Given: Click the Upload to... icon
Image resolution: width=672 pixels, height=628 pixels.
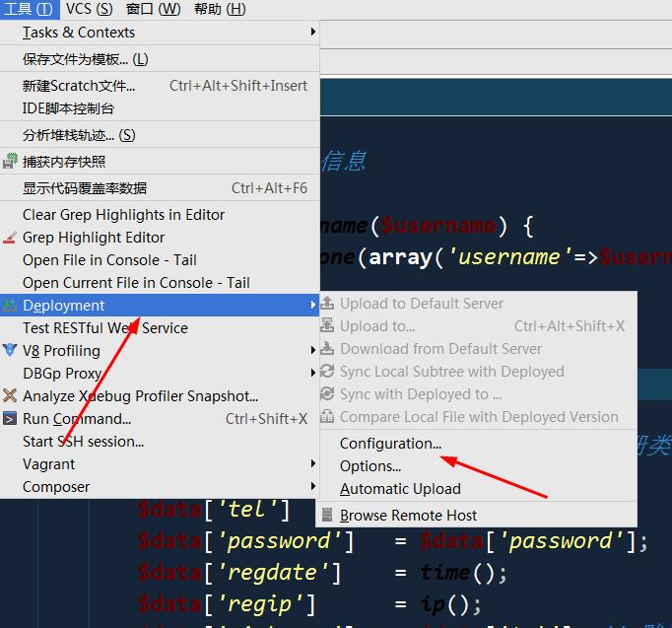Looking at the screenshot, I should (327, 325).
